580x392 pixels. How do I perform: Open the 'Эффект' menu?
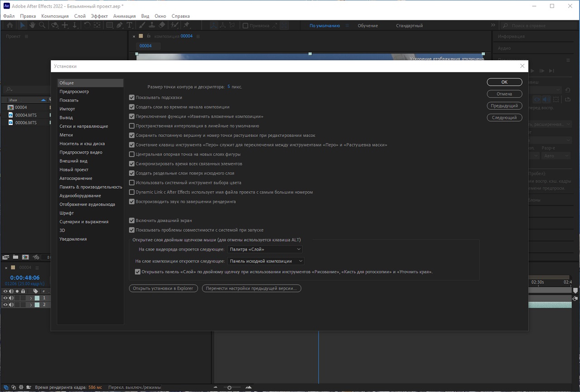tap(99, 16)
